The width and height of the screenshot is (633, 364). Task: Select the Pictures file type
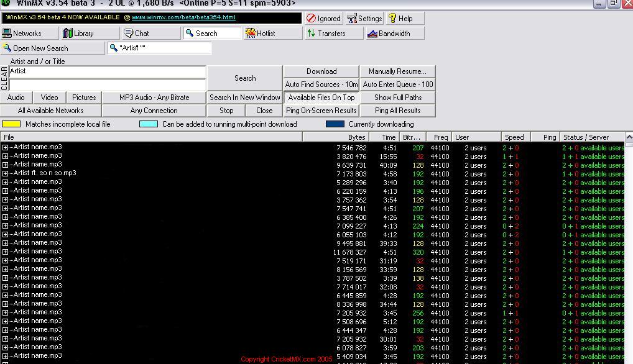pyautogui.click(x=84, y=98)
